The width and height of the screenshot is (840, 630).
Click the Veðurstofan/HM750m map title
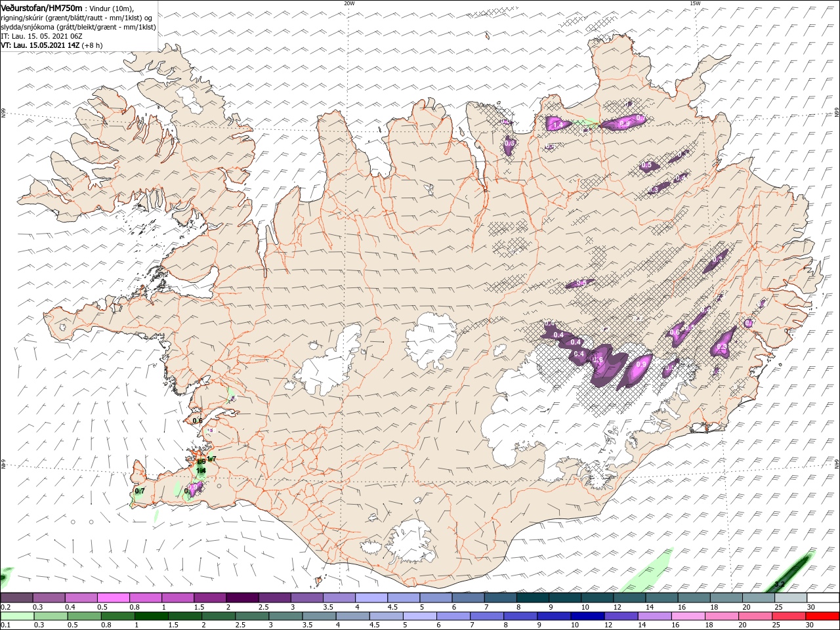[x=42, y=7]
